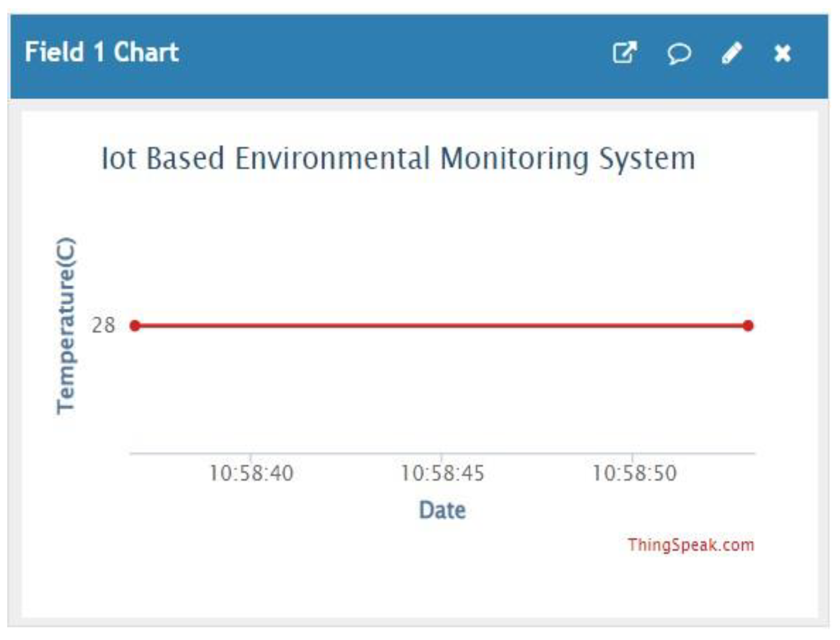
Task: Click the 10:58:45 time tick label
Action: [x=442, y=473]
